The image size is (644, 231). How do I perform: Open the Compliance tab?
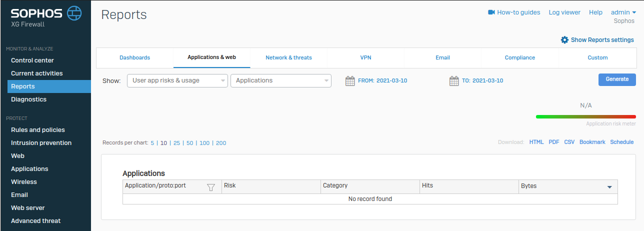coord(519,57)
